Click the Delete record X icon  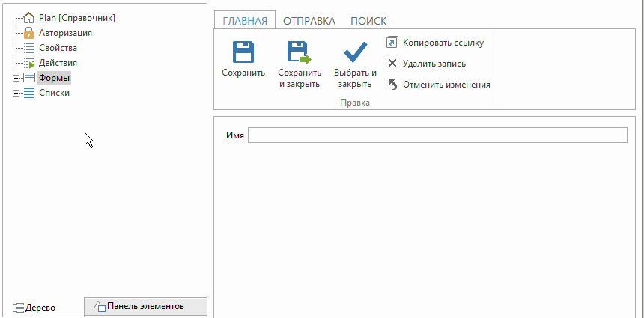point(392,64)
